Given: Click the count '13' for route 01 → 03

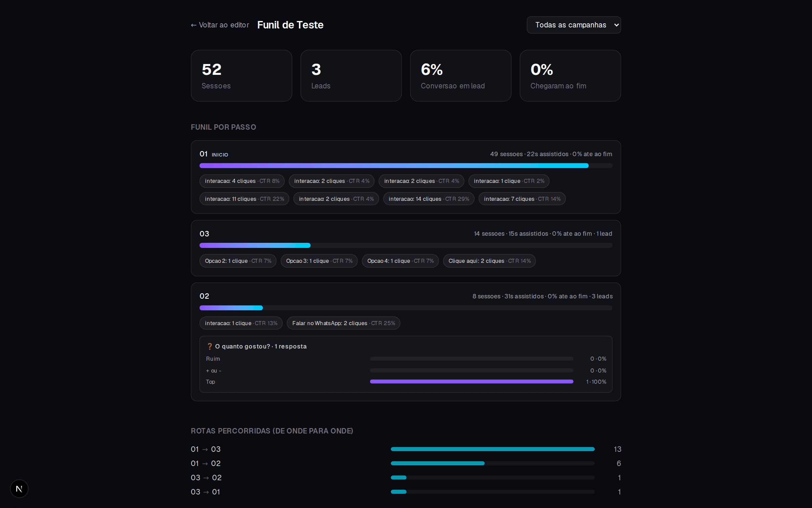Looking at the screenshot, I should 617,449.
